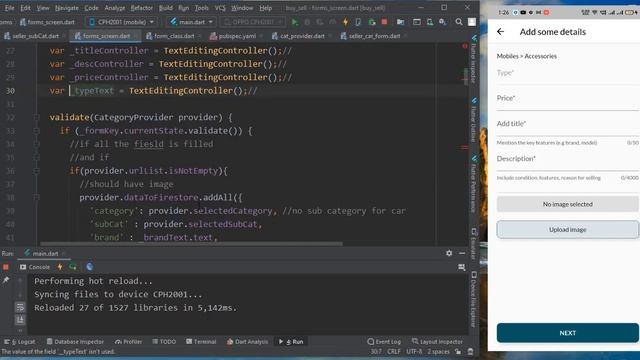This screenshot has height=360, width=640.
Task: Stop the running app with red square in toolbar
Action: coord(384,22)
